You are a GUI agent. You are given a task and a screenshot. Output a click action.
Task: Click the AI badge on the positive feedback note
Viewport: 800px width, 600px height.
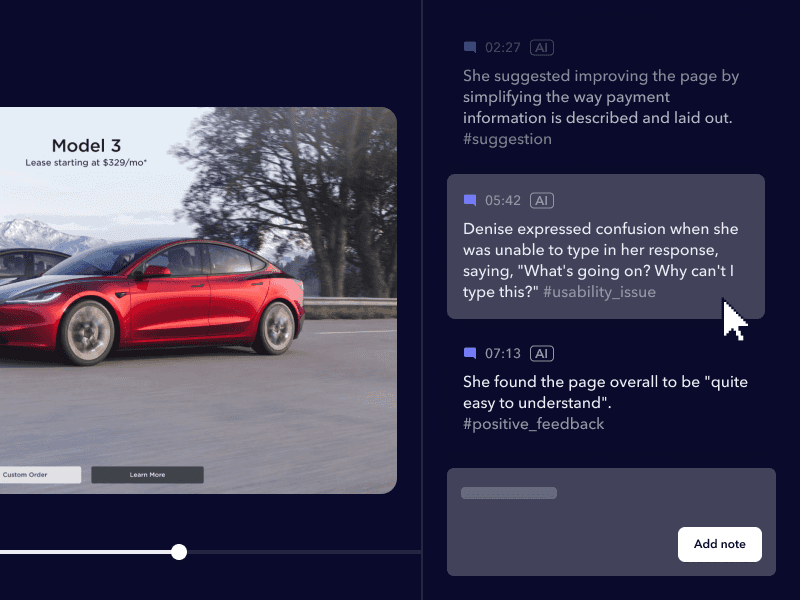click(543, 353)
